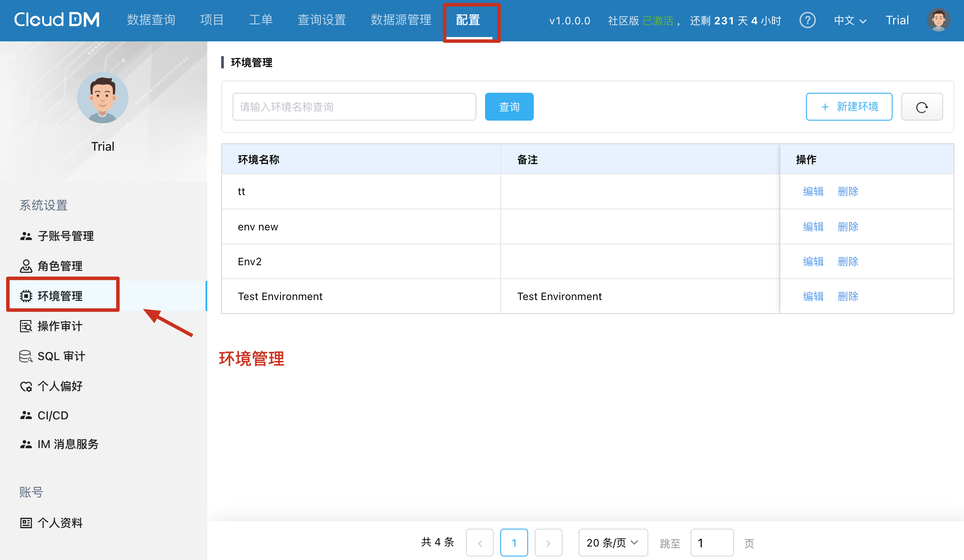
Task: Focus the environment name search field
Action: coord(354,107)
